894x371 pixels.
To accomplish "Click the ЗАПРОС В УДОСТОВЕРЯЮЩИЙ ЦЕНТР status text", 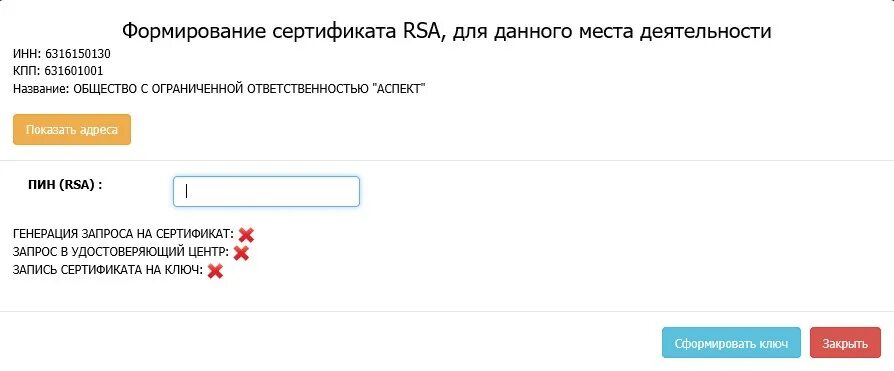I will [x=121, y=252].
